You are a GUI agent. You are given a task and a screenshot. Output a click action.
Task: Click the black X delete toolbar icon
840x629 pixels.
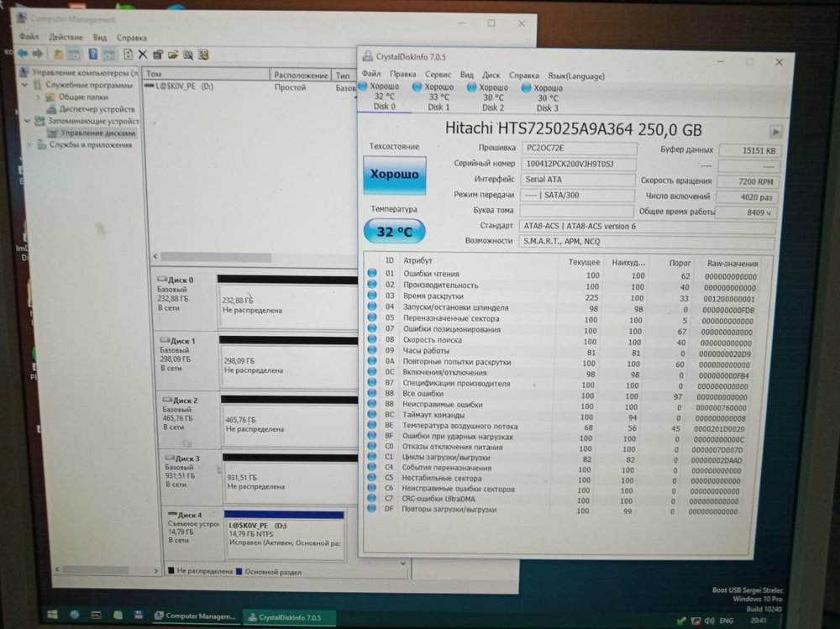(144, 55)
